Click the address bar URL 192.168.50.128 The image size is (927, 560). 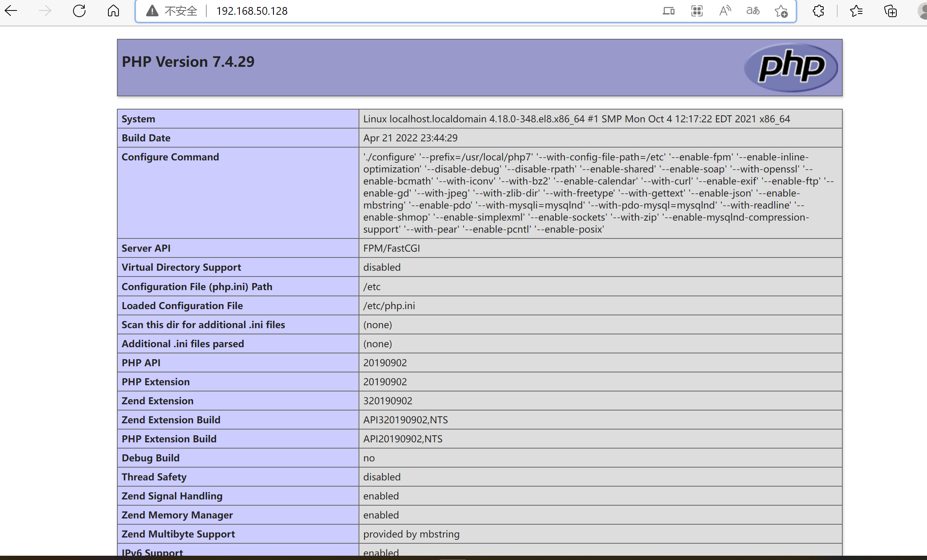tap(252, 11)
